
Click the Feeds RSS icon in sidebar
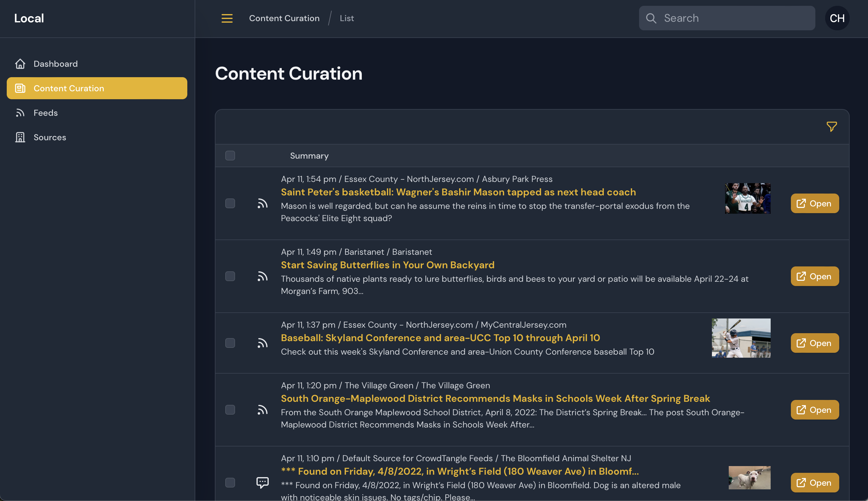coord(20,113)
